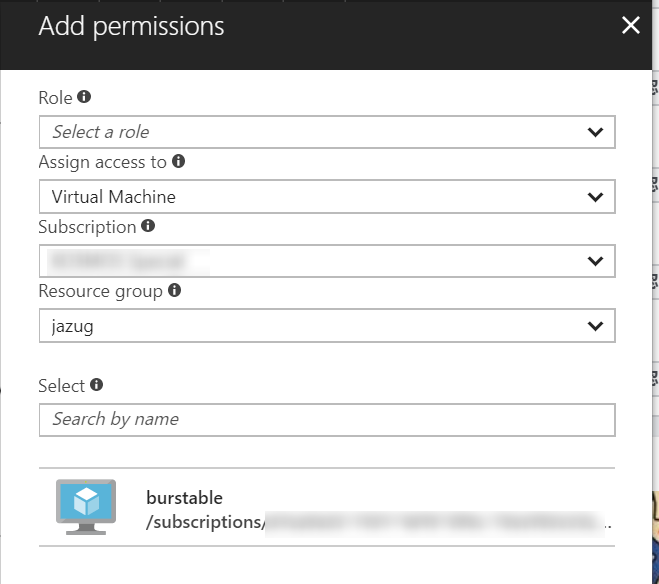Click the burstable virtual machine icon

pyautogui.click(x=86, y=508)
